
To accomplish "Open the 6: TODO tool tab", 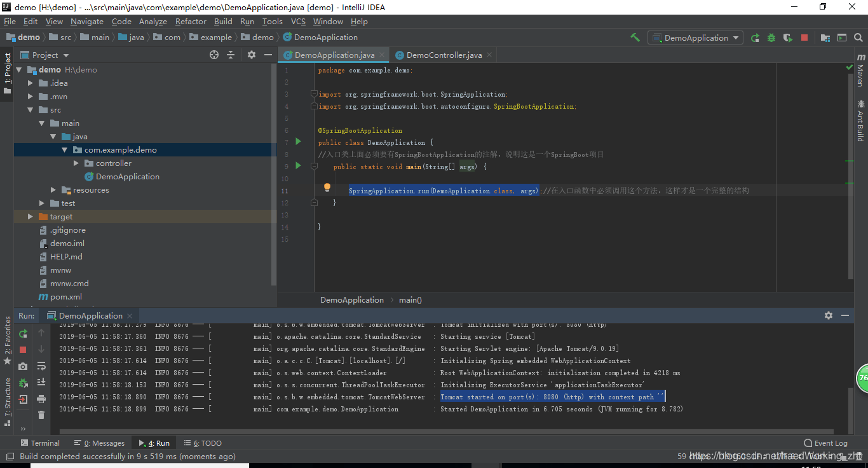I will pyautogui.click(x=203, y=443).
